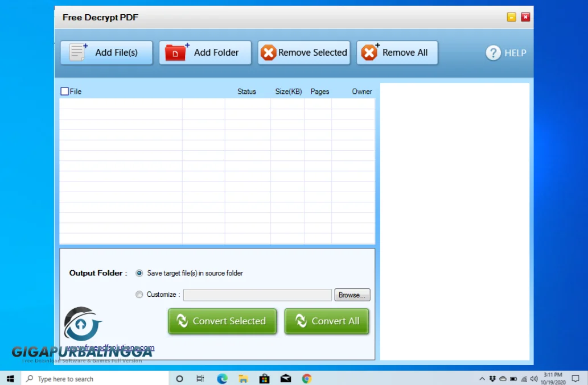Launch Google Chrome from taskbar

click(x=307, y=379)
